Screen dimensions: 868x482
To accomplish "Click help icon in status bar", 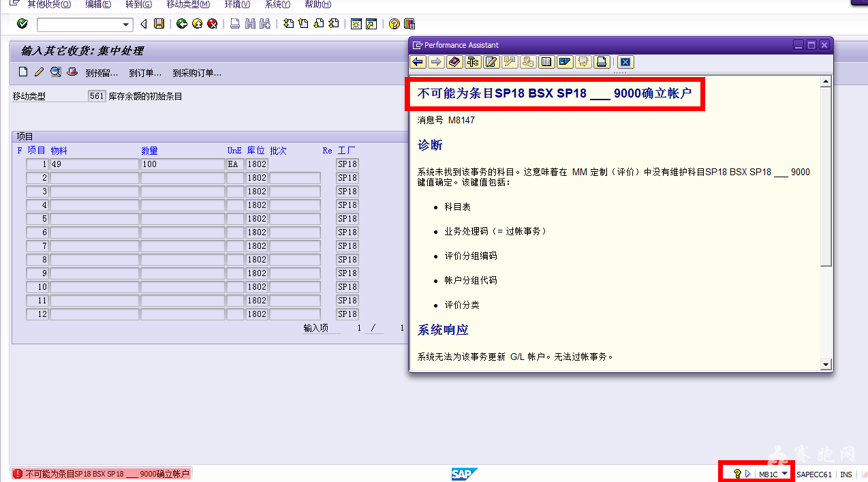I will (737, 474).
